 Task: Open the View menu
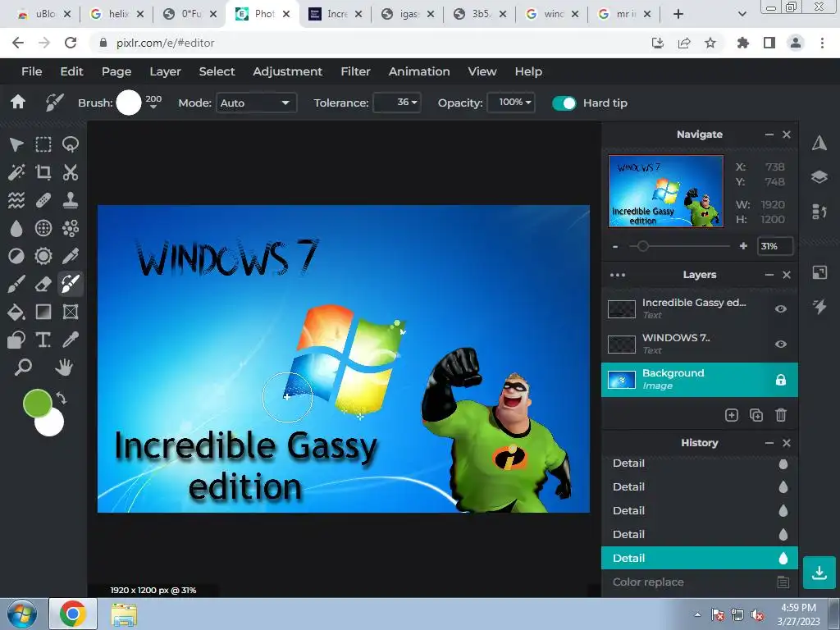click(482, 71)
